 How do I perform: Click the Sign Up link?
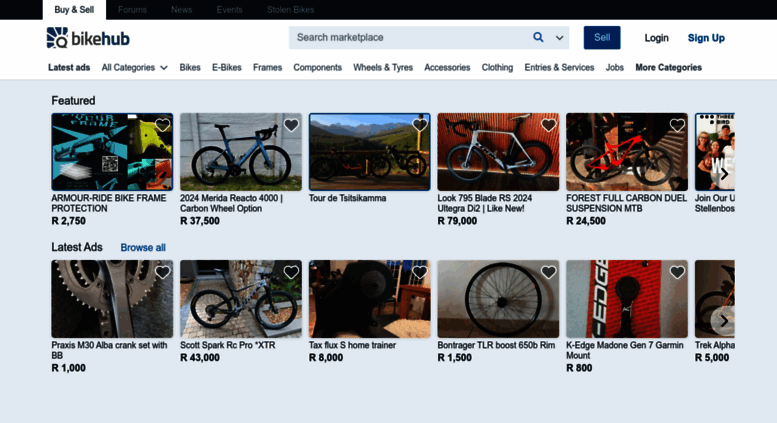point(706,38)
